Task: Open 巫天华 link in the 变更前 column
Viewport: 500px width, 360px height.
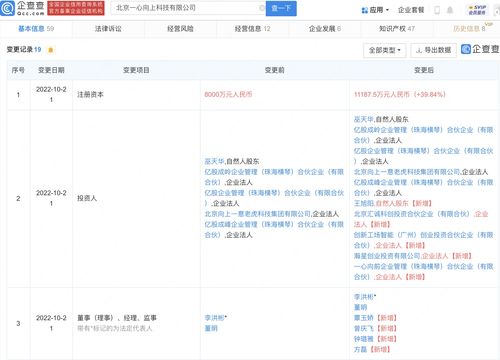Action: pos(214,161)
